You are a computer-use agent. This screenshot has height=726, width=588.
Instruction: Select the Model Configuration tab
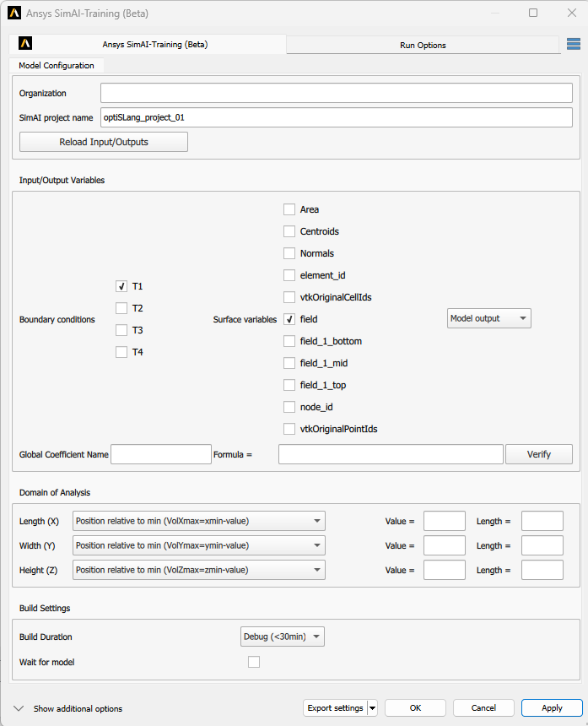tap(57, 65)
